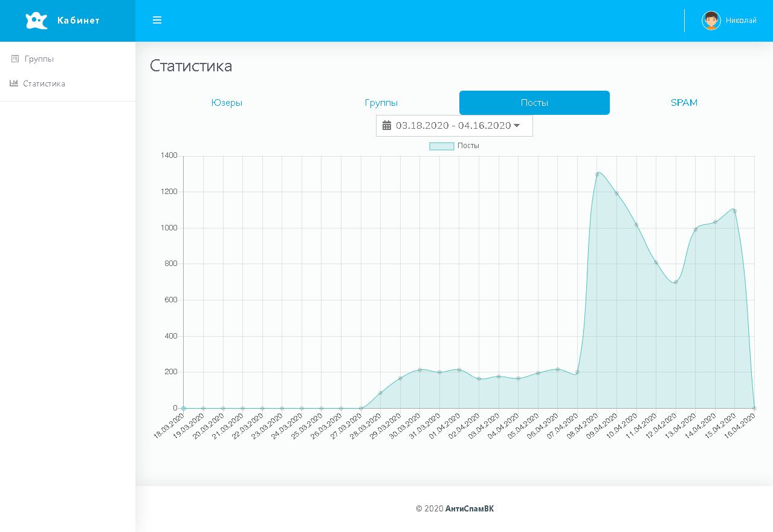
Task: Click the Группы sidebar icon
Action: pyautogui.click(x=15, y=59)
